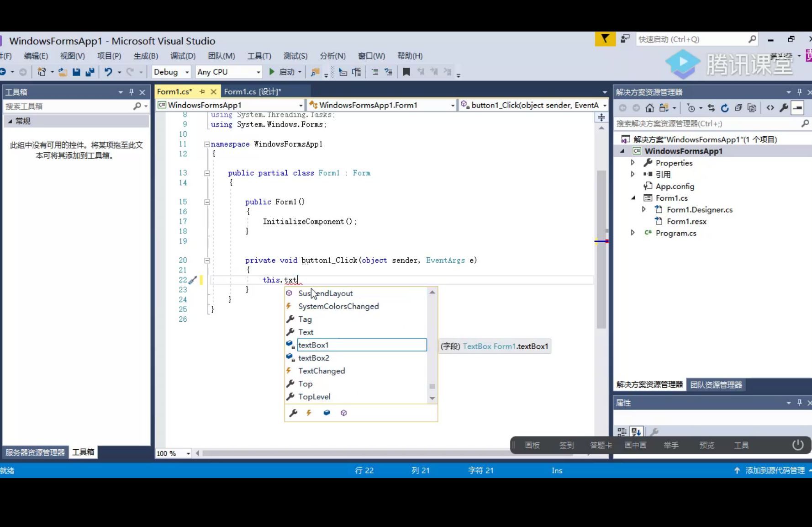Switch to Form1.cs [设计] tab
The height and width of the screenshot is (527, 812).
(253, 91)
